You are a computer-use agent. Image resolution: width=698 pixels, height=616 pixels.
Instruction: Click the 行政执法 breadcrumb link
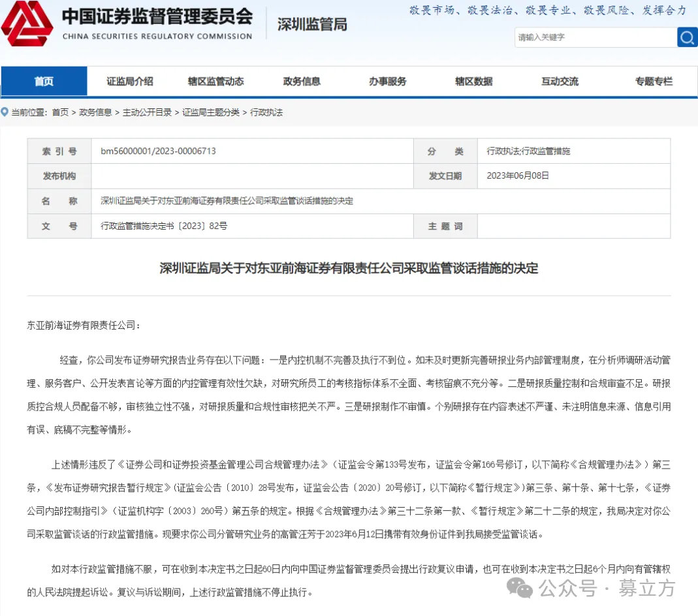pos(266,113)
